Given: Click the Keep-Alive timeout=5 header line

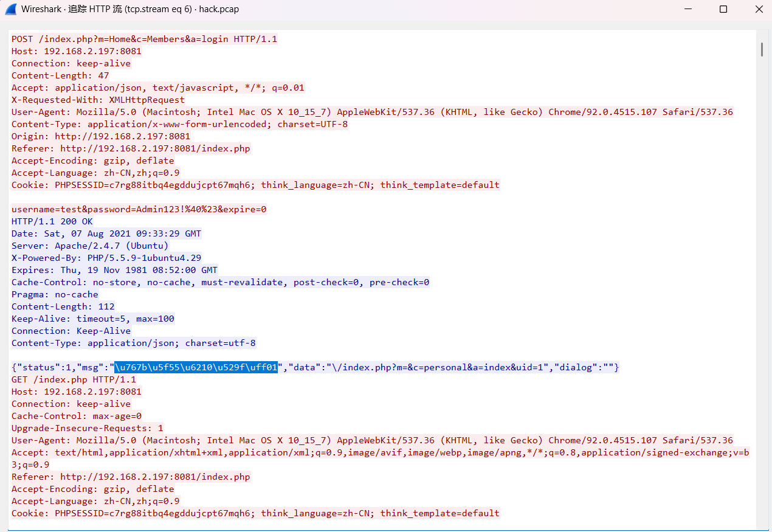Looking at the screenshot, I should 93,319.
